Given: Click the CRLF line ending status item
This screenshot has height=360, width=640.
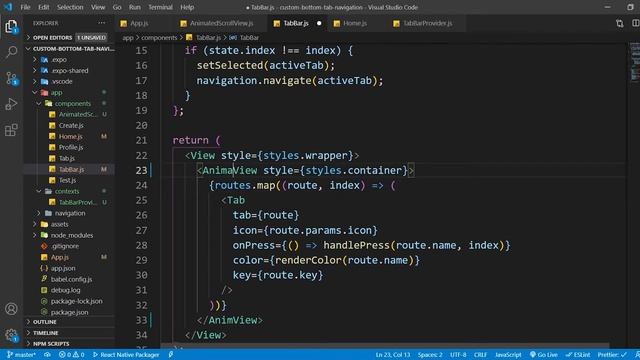Looking at the screenshot, I should coord(480,355).
